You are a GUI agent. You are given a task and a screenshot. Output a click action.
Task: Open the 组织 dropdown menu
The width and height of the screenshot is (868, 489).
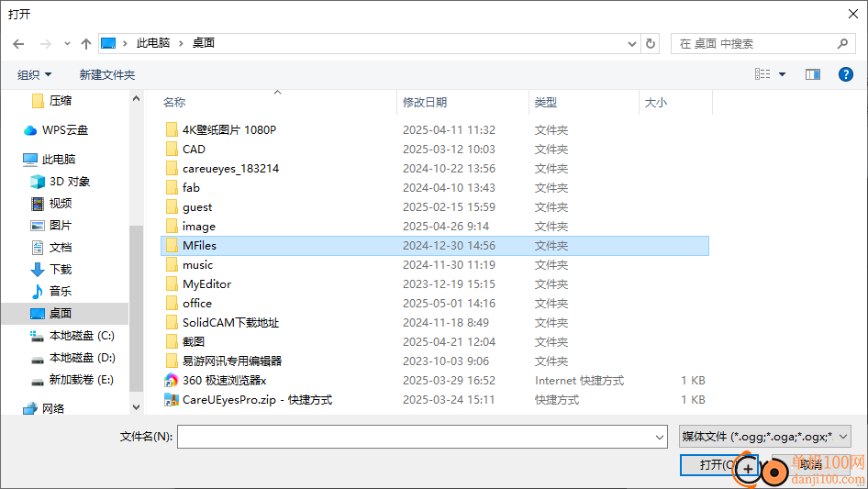(x=34, y=74)
